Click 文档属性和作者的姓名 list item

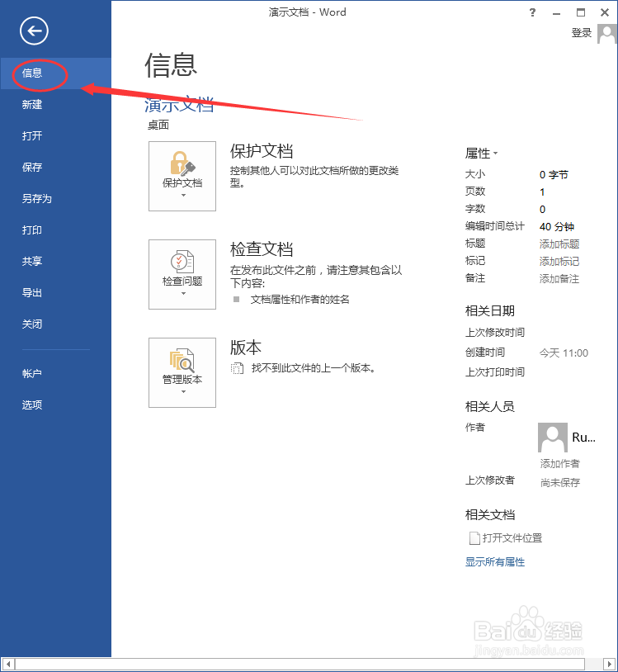(x=300, y=300)
